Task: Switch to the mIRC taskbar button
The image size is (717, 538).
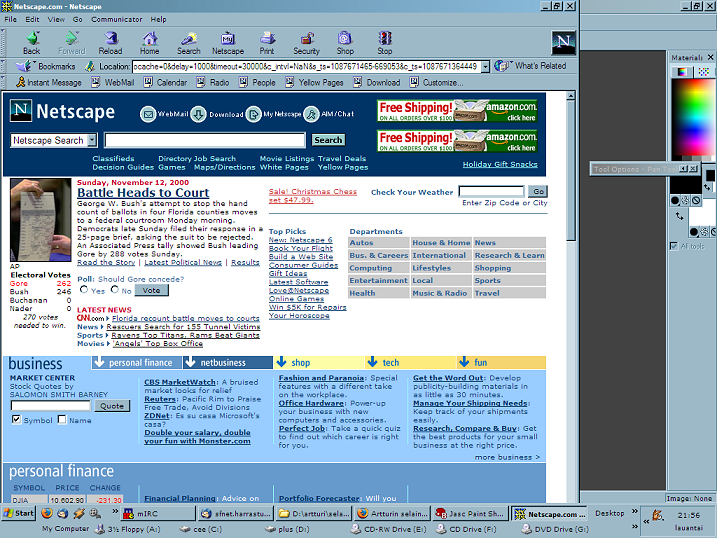Action: [158, 514]
